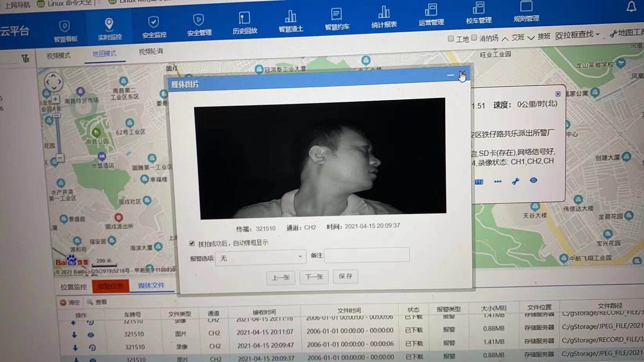This screenshot has height=362, width=644.
Task: Switch to 视频模式 tab
Action: coord(59,56)
